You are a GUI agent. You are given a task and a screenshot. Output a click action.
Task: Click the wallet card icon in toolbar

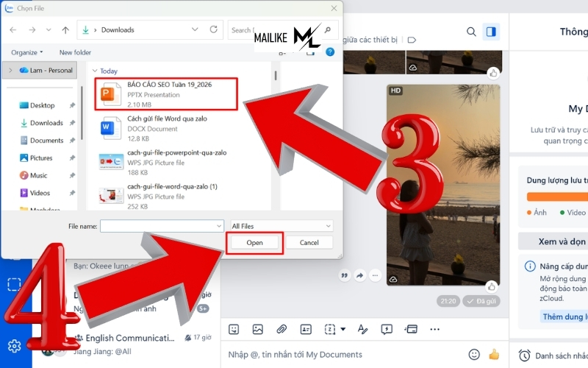pyautogui.click(x=411, y=329)
